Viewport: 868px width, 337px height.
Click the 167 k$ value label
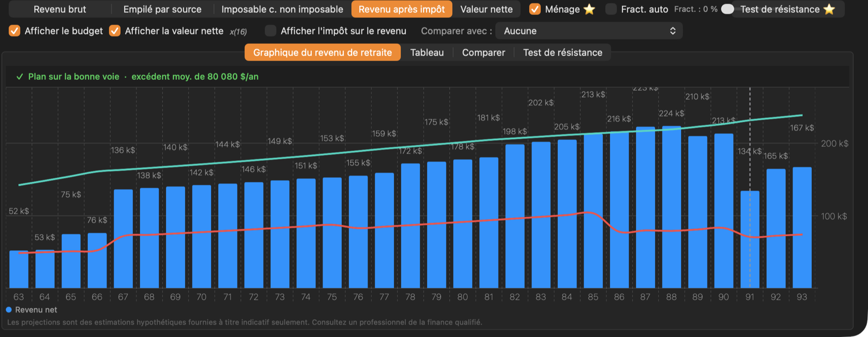click(802, 128)
